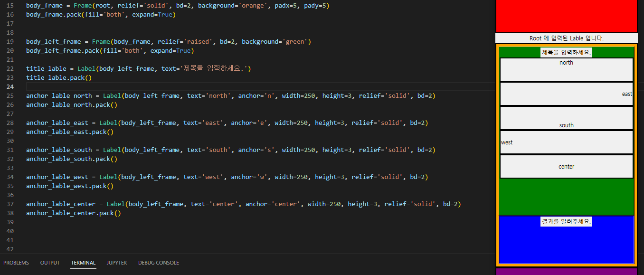
Task: Click the 'west' label in the Tk window
Action: point(566,142)
